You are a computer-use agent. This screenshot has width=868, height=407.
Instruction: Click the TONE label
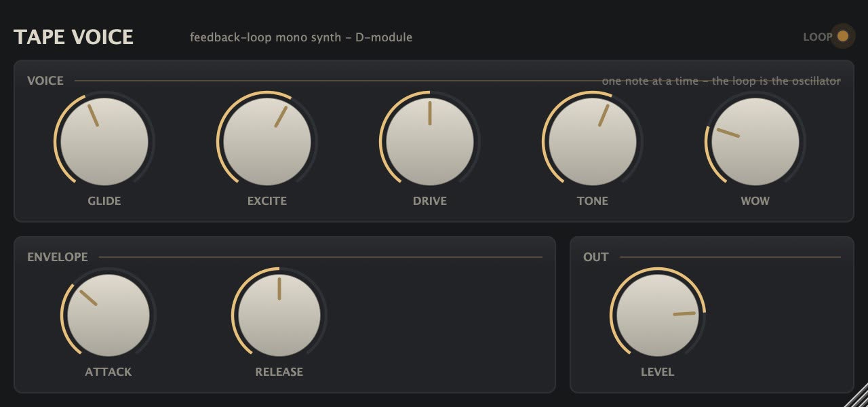pos(593,201)
